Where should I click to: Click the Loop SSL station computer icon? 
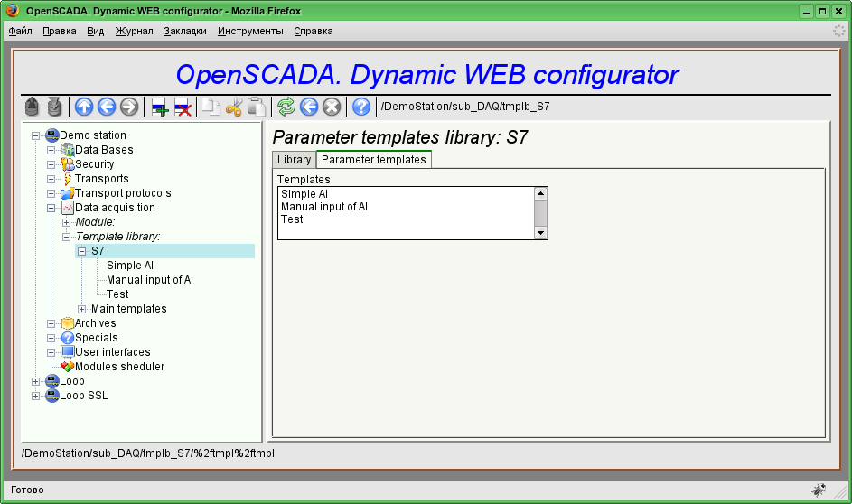coord(52,396)
